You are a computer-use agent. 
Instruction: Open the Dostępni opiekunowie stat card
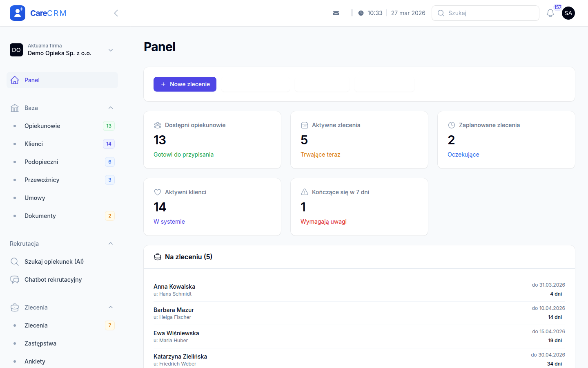tap(212, 140)
